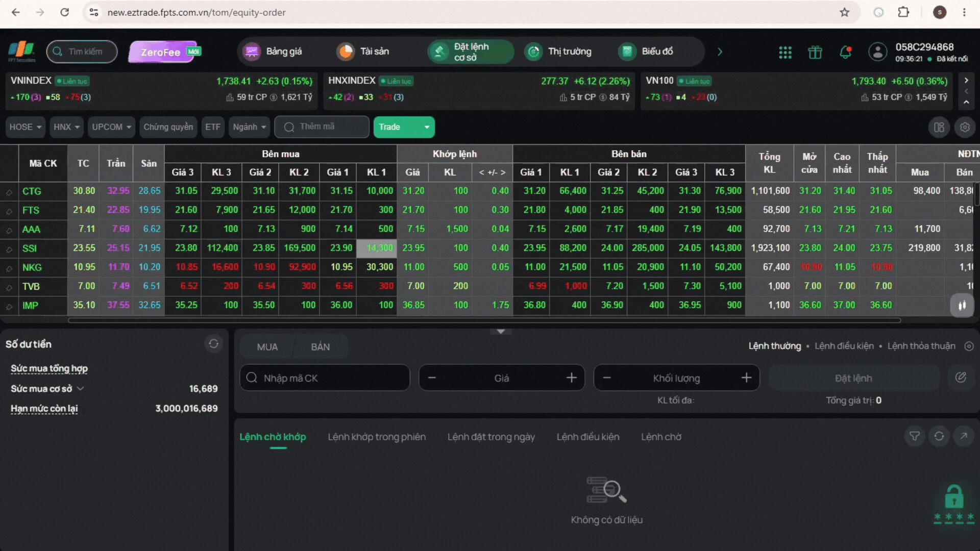
Task: Open table layout settings icon
Action: tap(939, 127)
